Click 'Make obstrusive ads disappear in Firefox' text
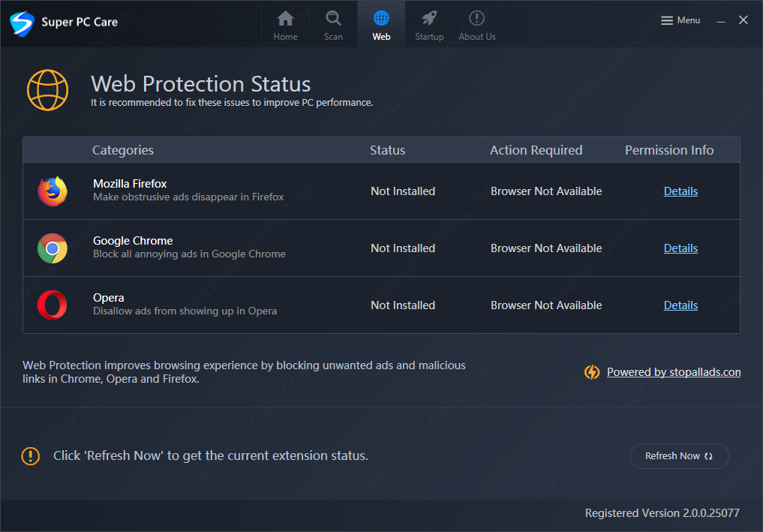Viewport: 763px width, 532px height. (x=188, y=197)
